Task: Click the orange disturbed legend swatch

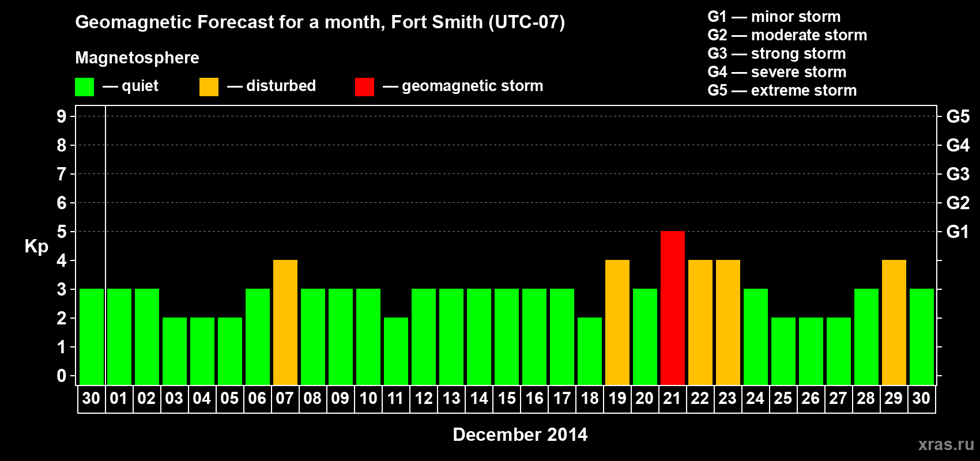Action: coord(209,87)
